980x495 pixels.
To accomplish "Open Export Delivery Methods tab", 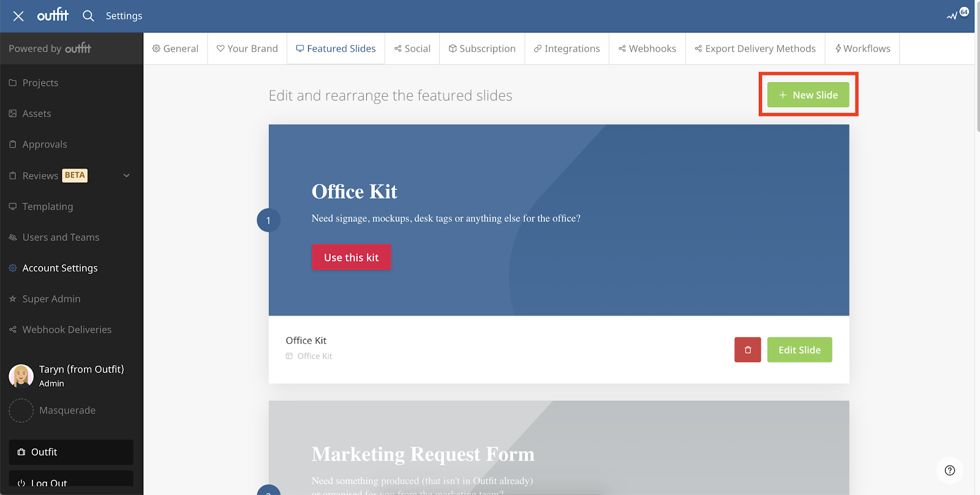I will pos(755,48).
